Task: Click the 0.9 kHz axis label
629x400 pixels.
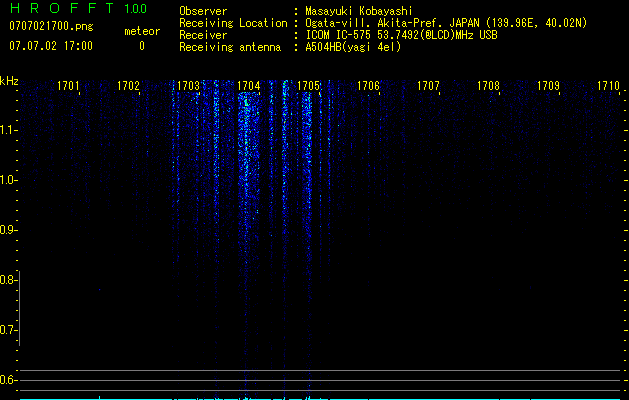Action: point(7,230)
